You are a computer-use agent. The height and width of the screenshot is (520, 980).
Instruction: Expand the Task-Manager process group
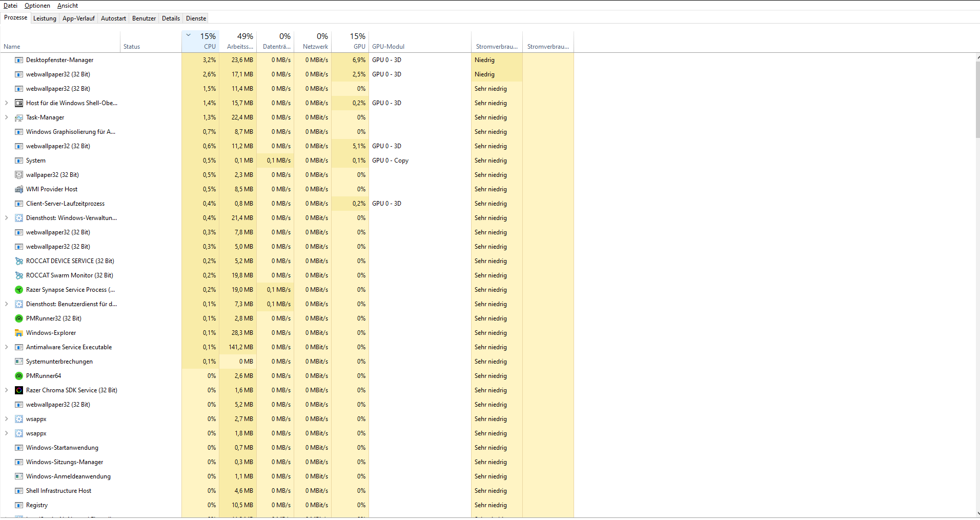(6, 117)
